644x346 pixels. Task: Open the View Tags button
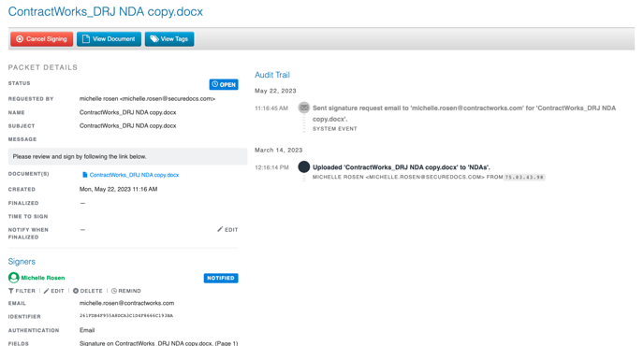[x=169, y=39]
